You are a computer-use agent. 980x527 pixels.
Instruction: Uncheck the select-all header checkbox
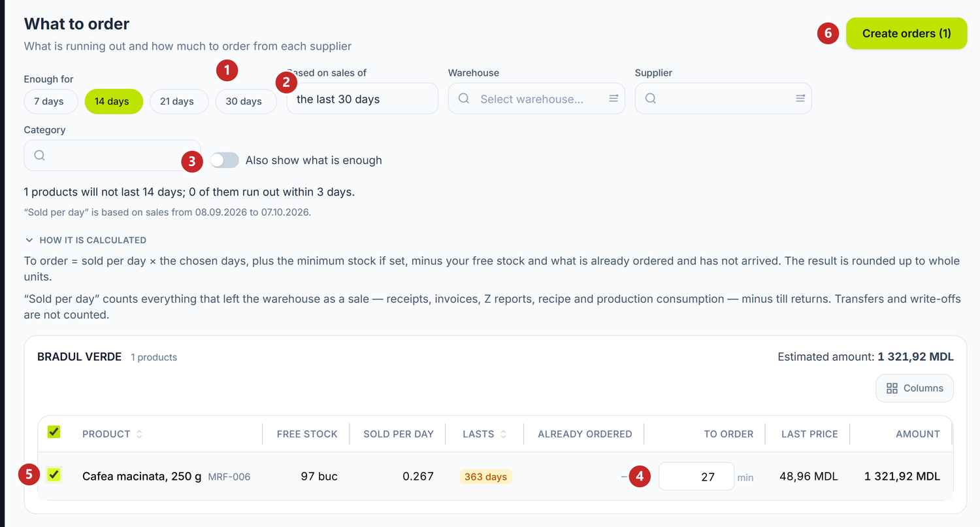click(54, 432)
